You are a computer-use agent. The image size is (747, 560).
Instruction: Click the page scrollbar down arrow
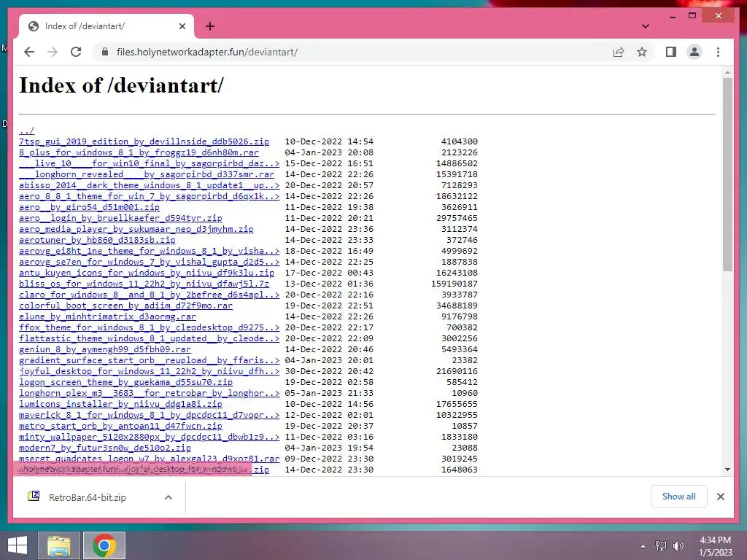(x=727, y=470)
